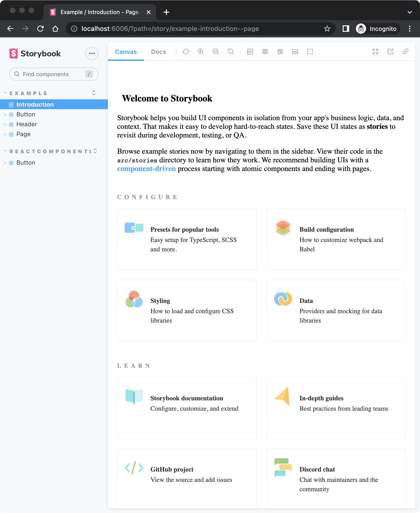Open a new browser tab

click(166, 12)
